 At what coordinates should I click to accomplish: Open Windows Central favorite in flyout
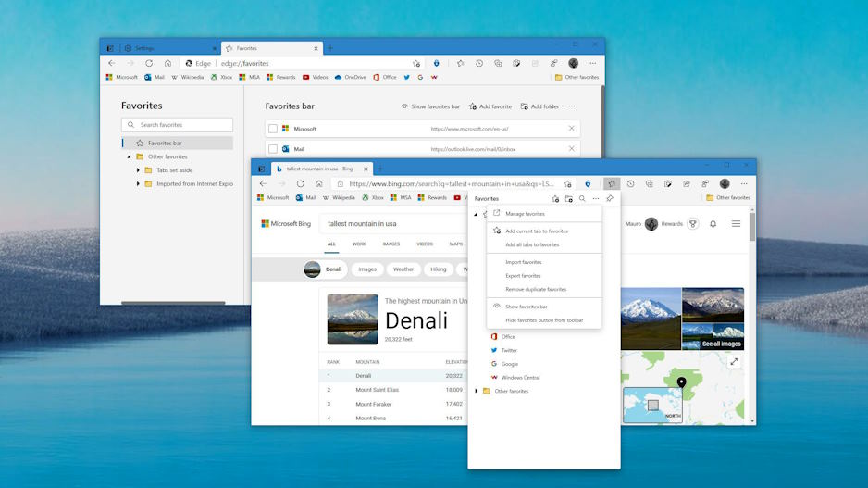coord(515,378)
